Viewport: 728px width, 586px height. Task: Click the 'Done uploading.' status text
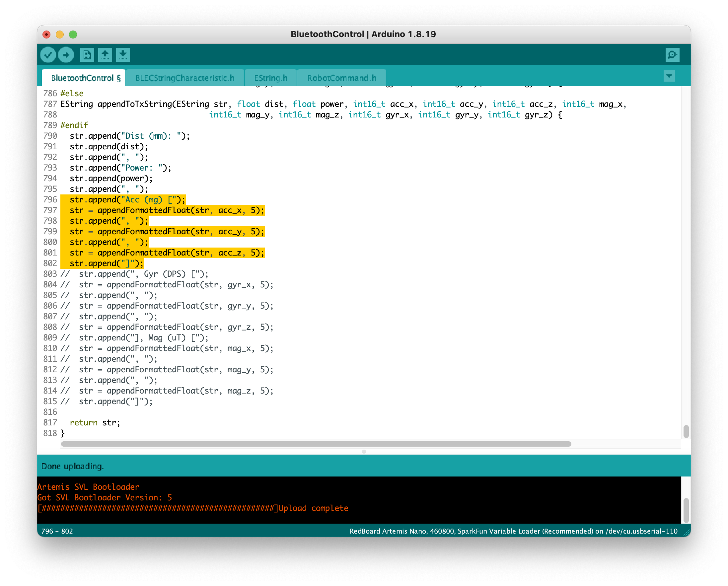coord(73,466)
